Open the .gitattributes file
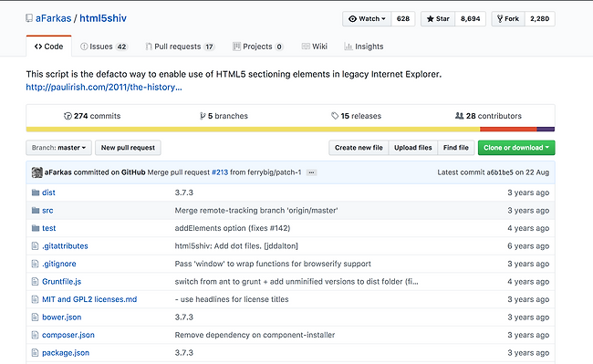The width and height of the screenshot is (593, 364). pyautogui.click(x=65, y=246)
